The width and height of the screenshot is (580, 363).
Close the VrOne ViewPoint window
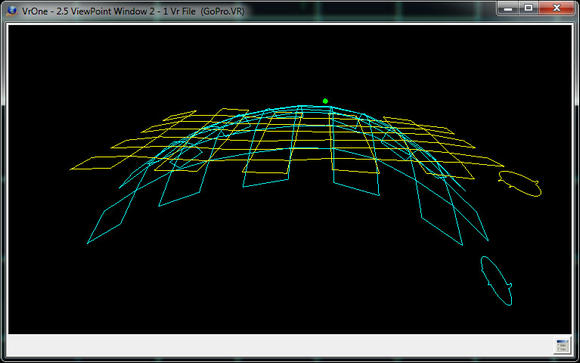(556, 8)
